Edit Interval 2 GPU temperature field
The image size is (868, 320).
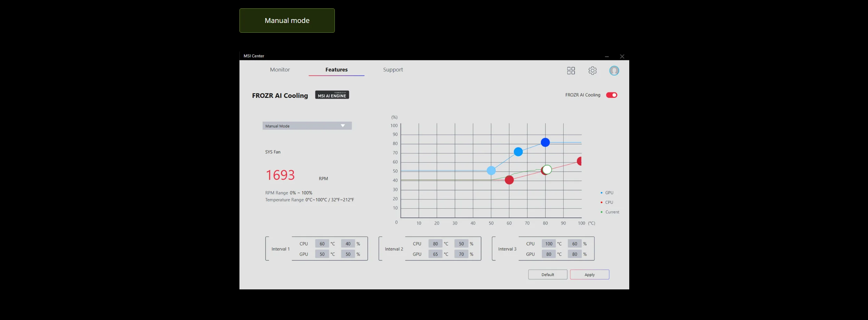click(x=435, y=254)
